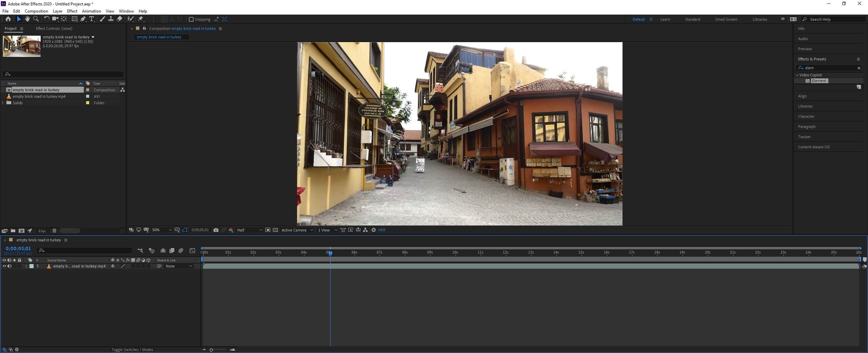Delete selected project item with trash icon
This screenshot has height=353, width=868.
(54, 231)
